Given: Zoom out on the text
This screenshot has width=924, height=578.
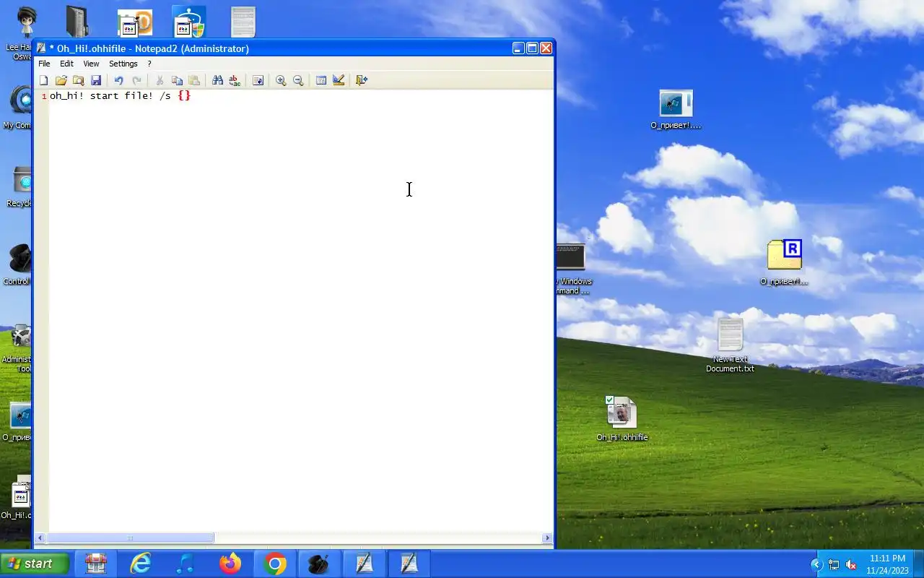Looking at the screenshot, I should point(298,80).
